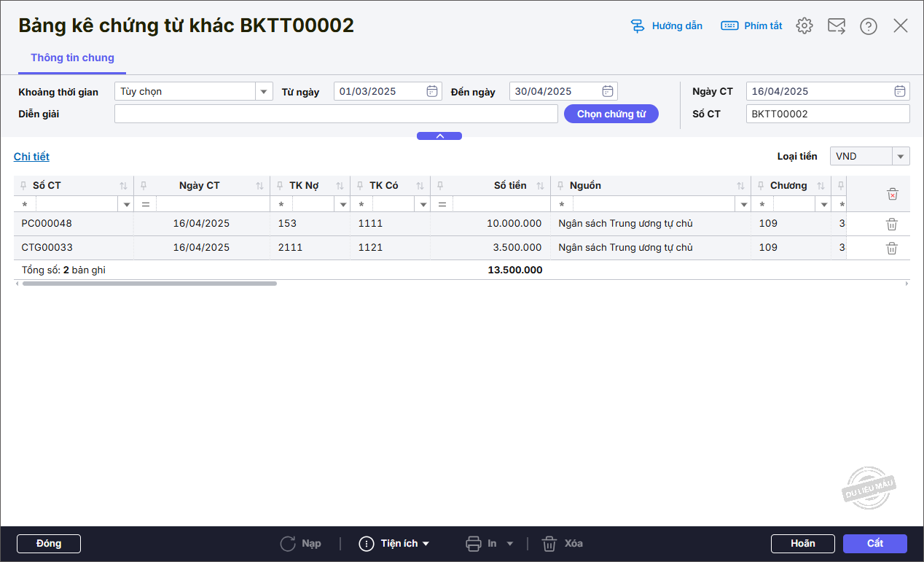The image size is (924, 562).
Task: Click the horizontal scrollbar under the grid
Action: tap(149, 284)
